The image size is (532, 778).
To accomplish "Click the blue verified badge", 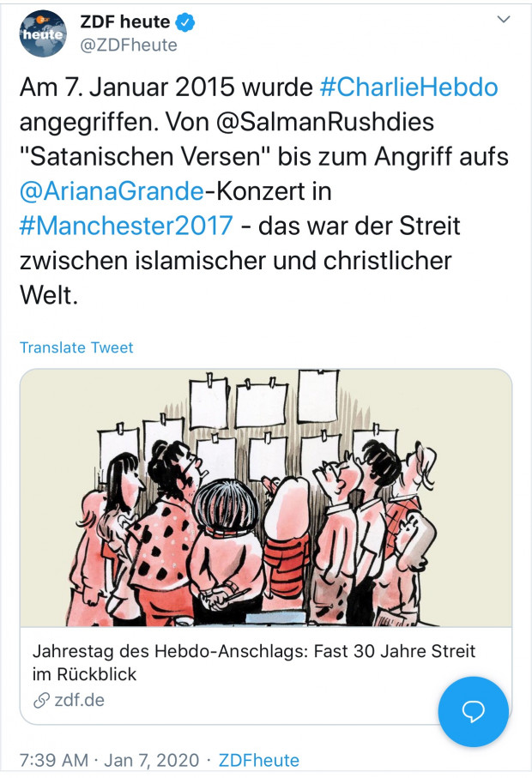I will click(185, 22).
